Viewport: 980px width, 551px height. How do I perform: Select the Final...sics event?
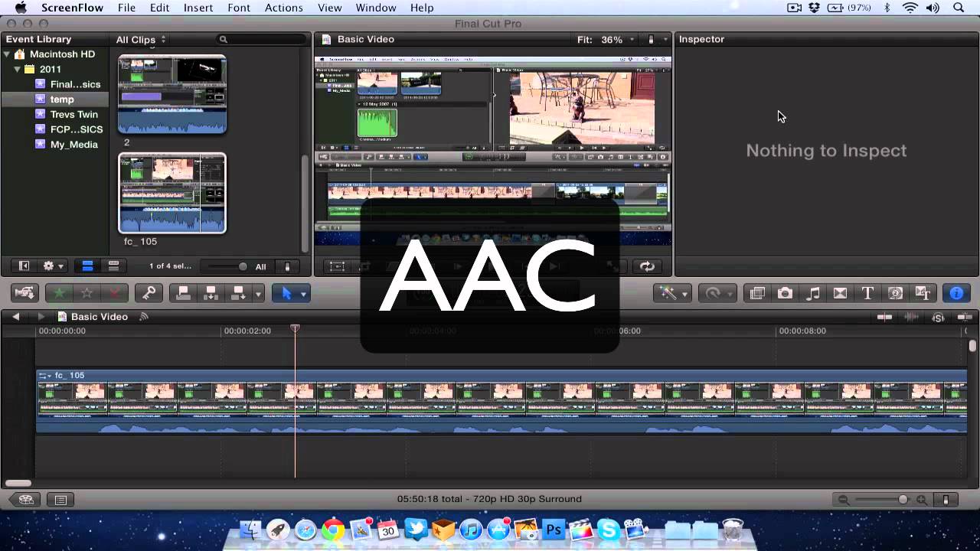[75, 84]
